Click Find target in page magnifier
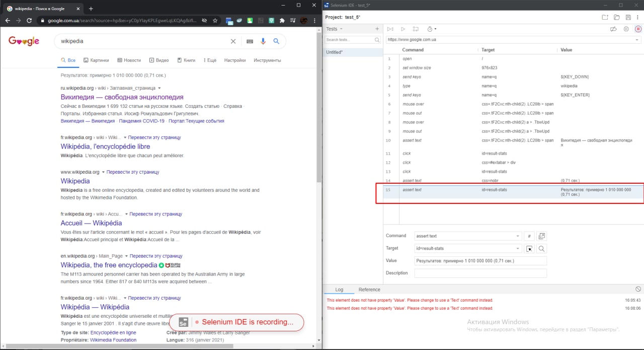The width and height of the screenshot is (644, 350). pyautogui.click(x=541, y=248)
